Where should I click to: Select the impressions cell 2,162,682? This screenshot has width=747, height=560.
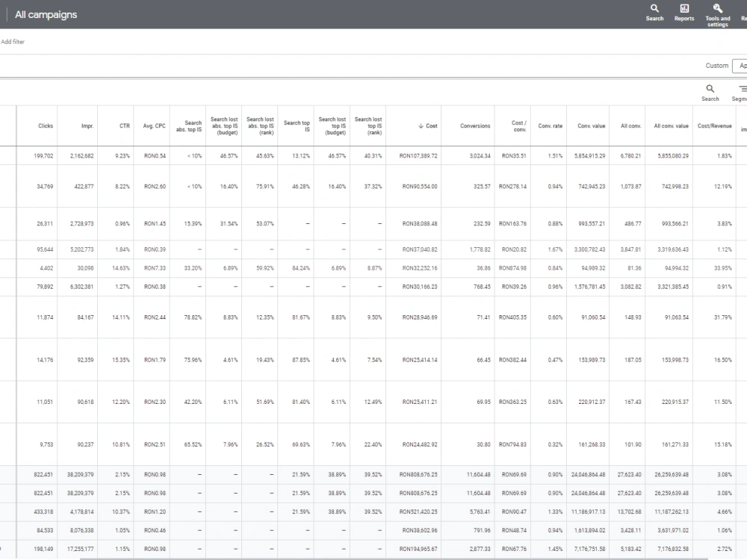coord(81,156)
